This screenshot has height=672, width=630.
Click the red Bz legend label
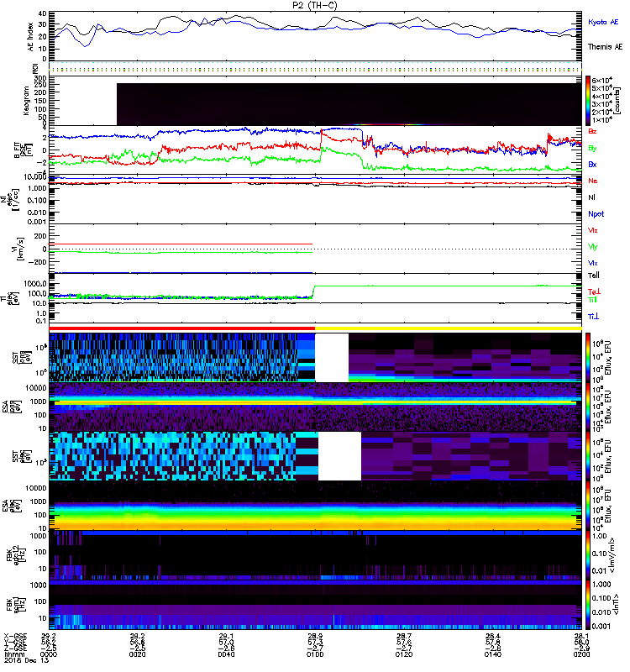click(x=592, y=131)
